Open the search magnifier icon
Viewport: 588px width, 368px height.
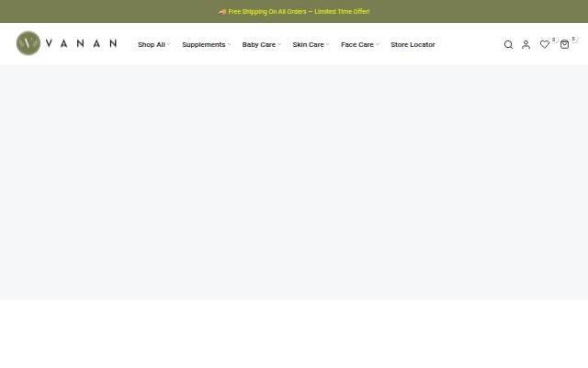coord(508,45)
